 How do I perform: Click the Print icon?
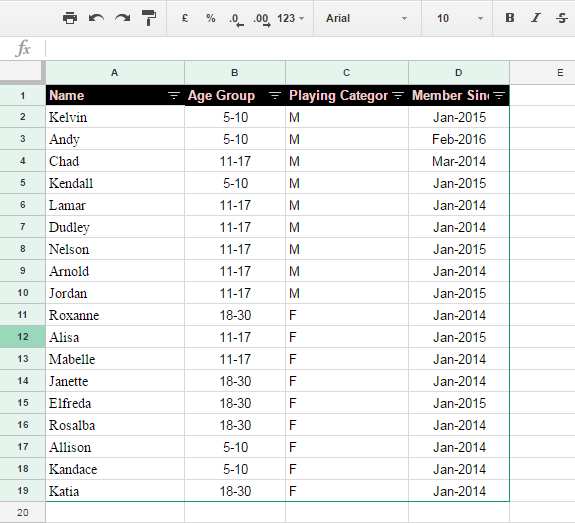click(x=70, y=18)
